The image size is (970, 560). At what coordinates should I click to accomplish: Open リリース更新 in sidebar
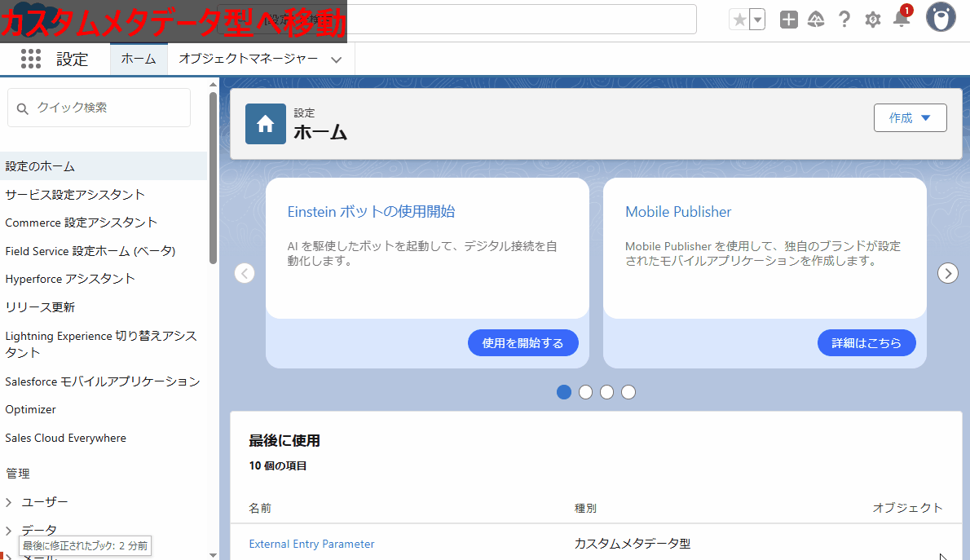pos(40,307)
